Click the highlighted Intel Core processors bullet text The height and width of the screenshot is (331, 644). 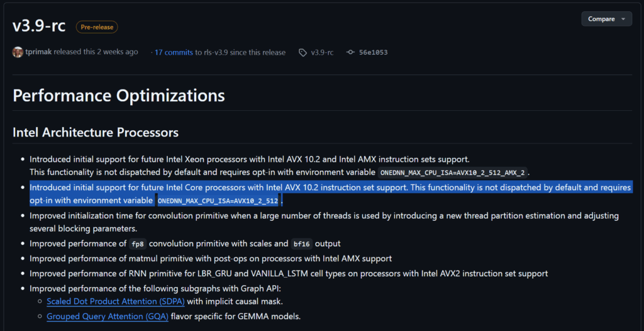330,194
